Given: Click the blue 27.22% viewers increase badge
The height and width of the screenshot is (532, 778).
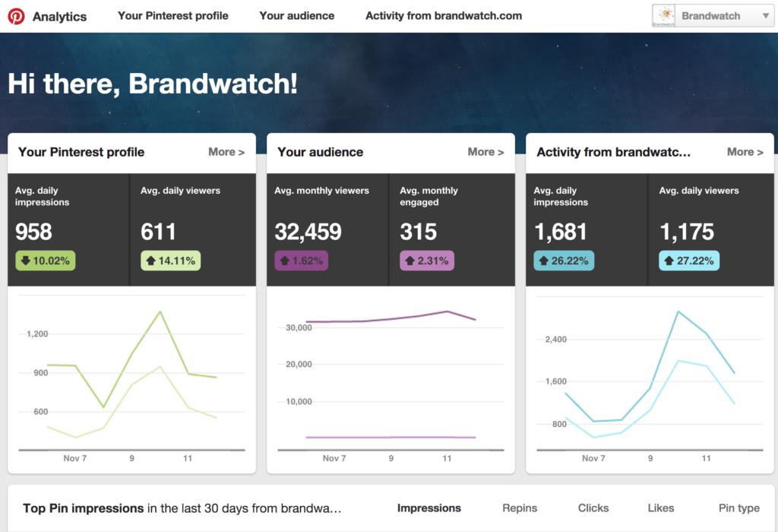Looking at the screenshot, I should point(688,260).
